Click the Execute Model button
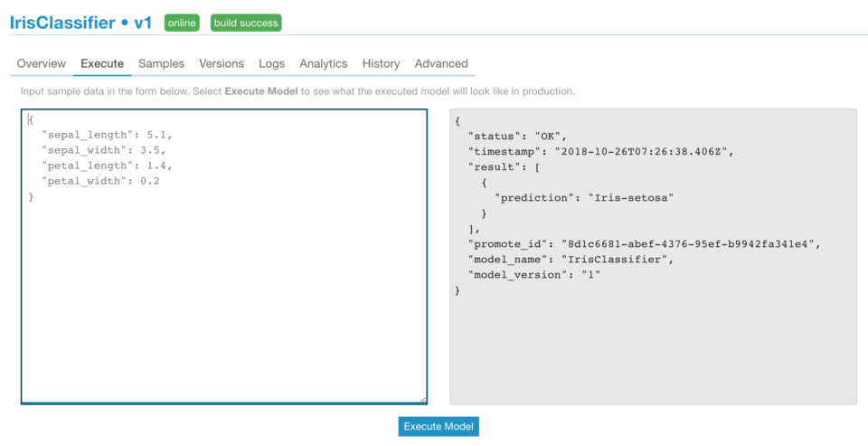This screenshot has height=446, width=868. click(x=439, y=427)
